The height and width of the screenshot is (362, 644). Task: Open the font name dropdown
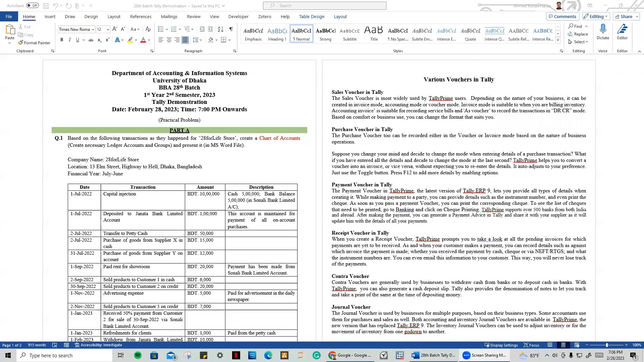click(x=93, y=29)
